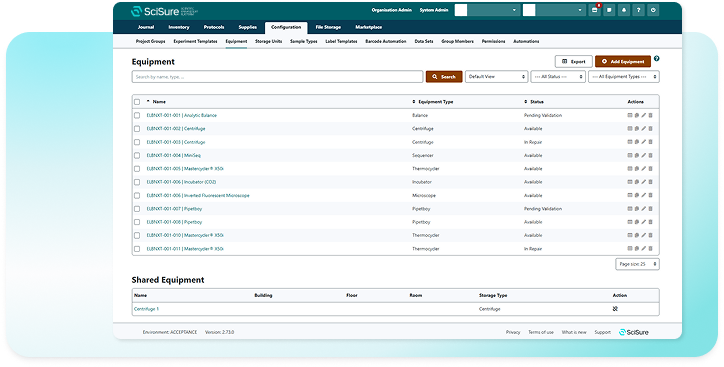Open the All Status filter dropdown
Viewport: 724px width, 367px height.
558,77
